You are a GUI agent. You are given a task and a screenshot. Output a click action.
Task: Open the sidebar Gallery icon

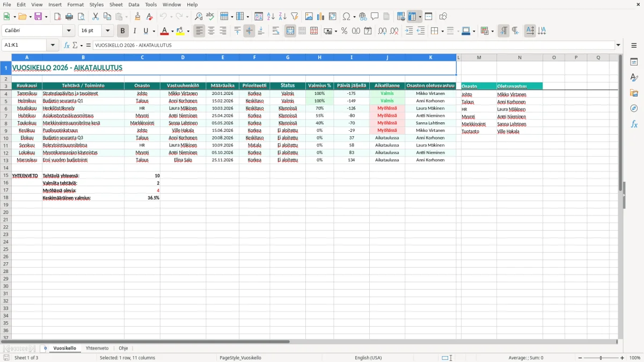(634, 93)
